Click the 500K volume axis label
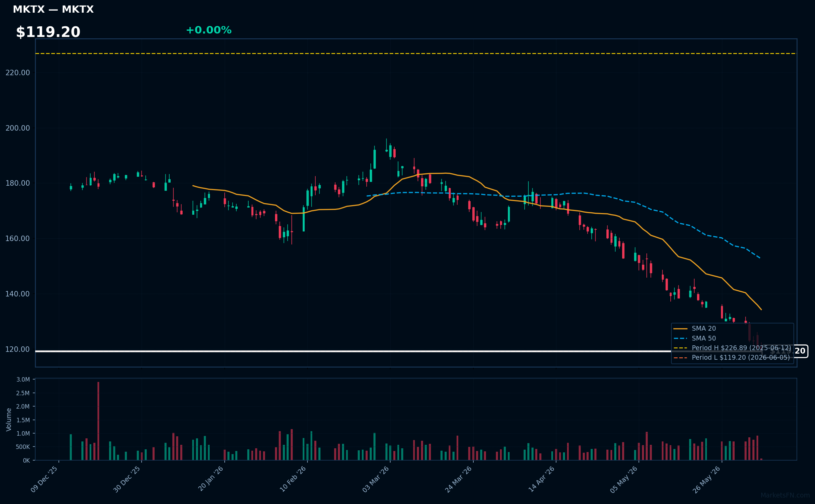This screenshot has width=815, height=504. (x=23, y=447)
